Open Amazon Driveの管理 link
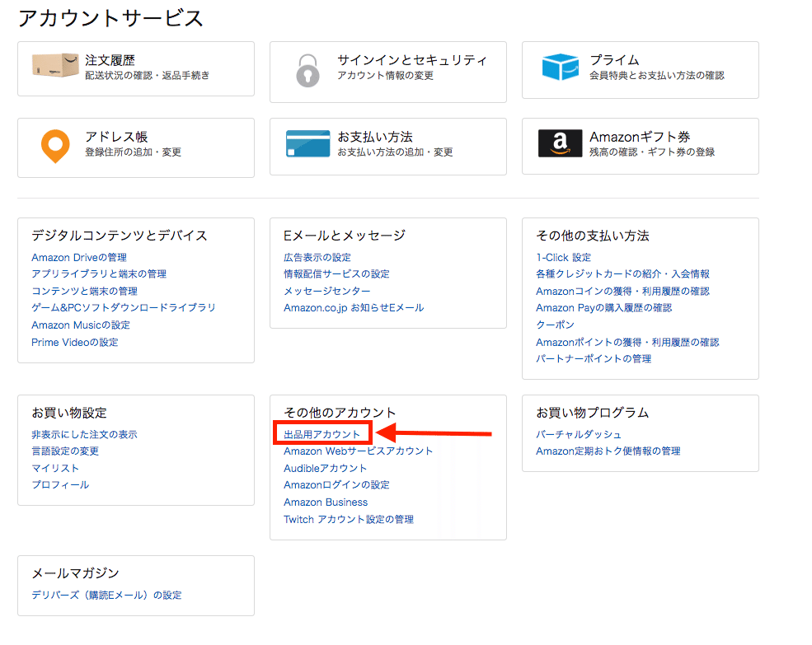 pyautogui.click(x=79, y=257)
